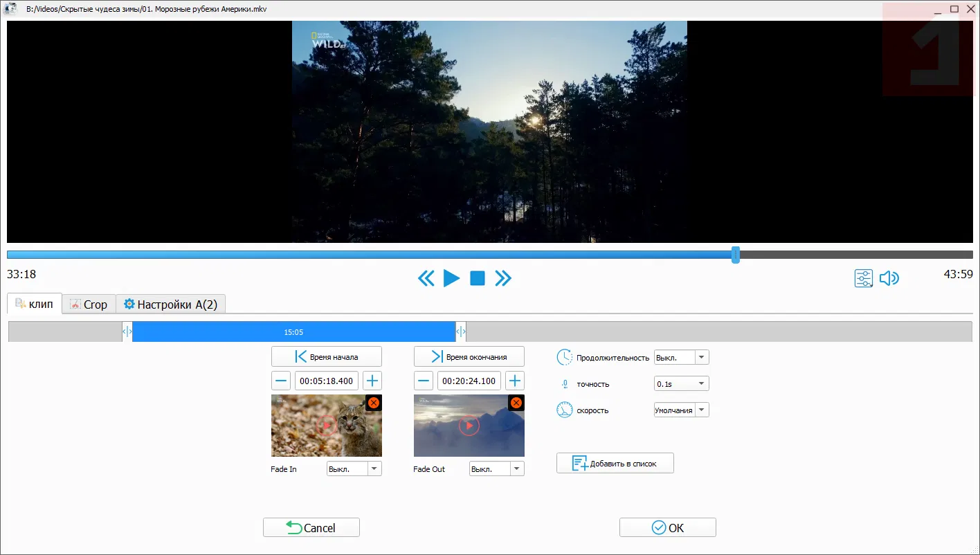Cancel the clip editing dialog
980x555 pixels.
tap(311, 527)
